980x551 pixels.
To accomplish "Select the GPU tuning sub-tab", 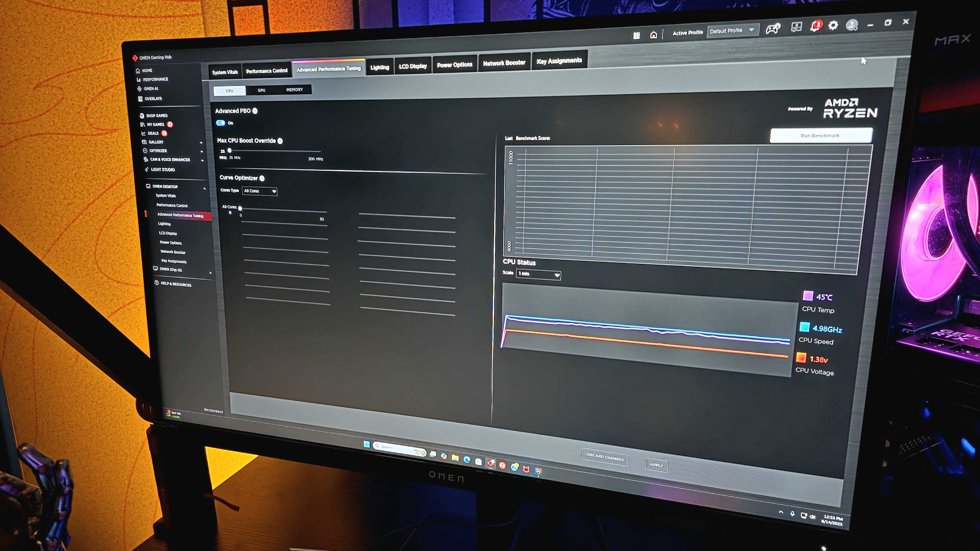I will coord(261,90).
